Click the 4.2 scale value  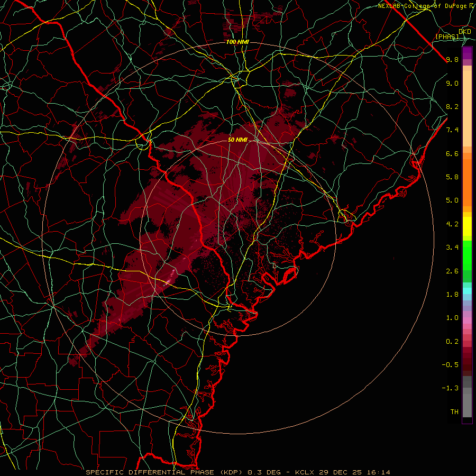click(452, 224)
